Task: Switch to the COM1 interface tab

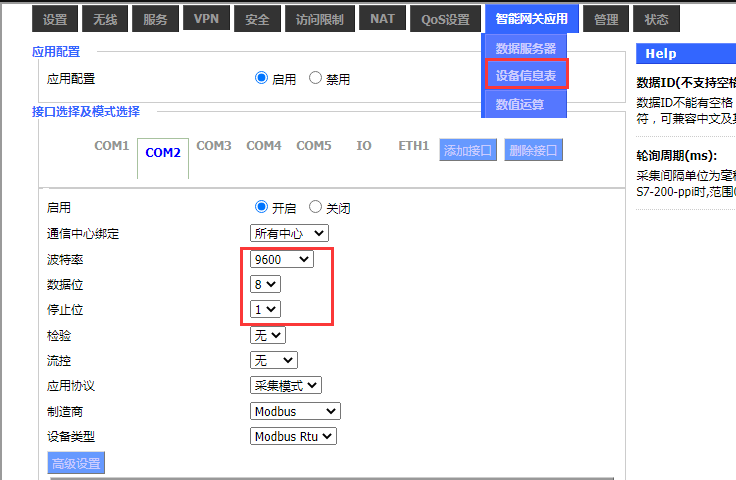Action: [112, 146]
